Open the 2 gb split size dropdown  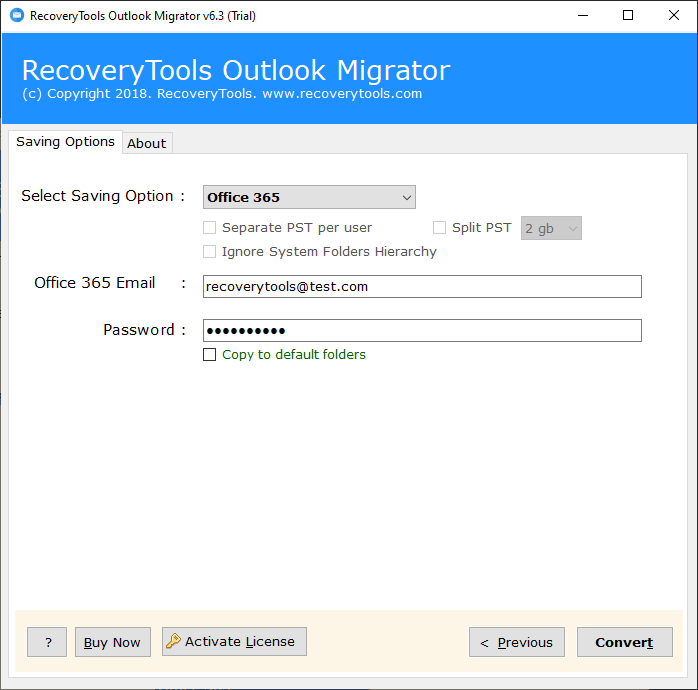tap(551, 228)
